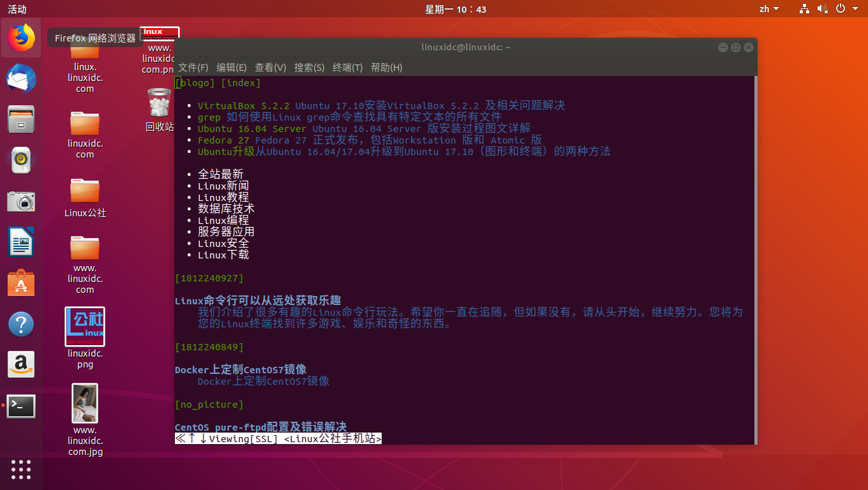Open the 查看(V) menu
868x490 pixels.
pos(271,68)
